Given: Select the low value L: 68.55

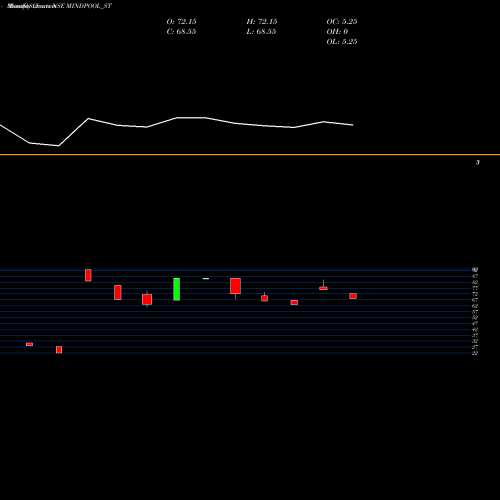Looking at the screenshot, I should [261, 32].
